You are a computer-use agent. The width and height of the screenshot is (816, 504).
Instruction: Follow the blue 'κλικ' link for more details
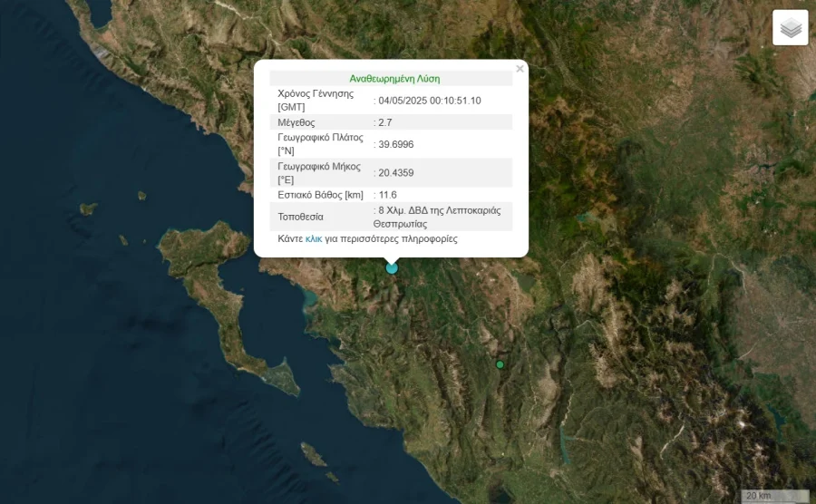tap(313, 239)
